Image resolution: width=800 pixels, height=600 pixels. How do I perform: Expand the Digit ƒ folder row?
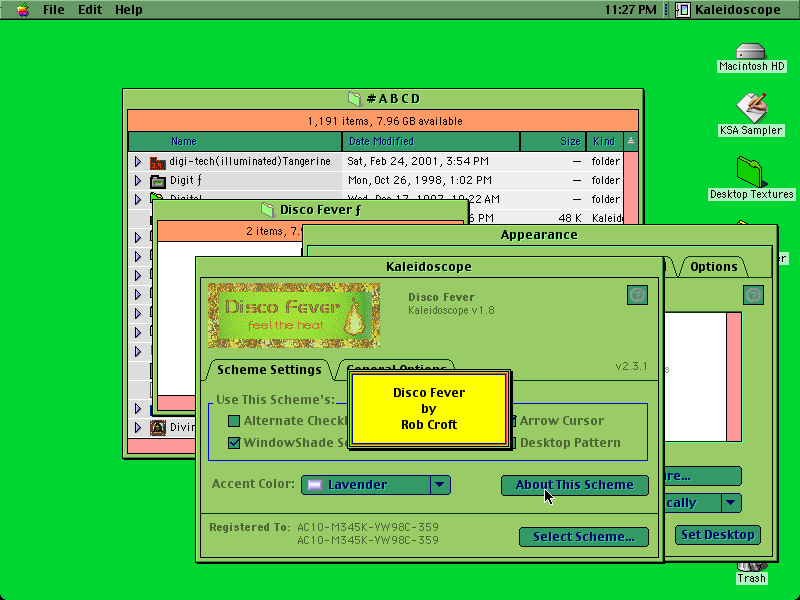[138, 181]
